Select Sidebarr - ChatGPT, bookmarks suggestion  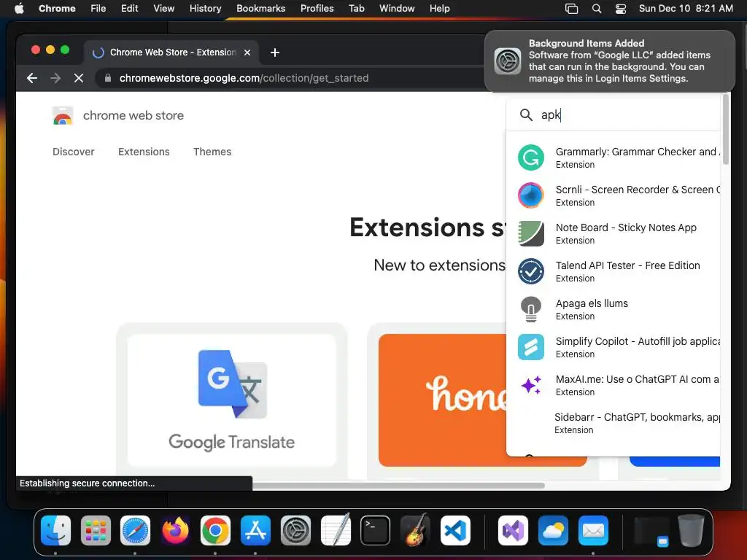click(614, 423)
